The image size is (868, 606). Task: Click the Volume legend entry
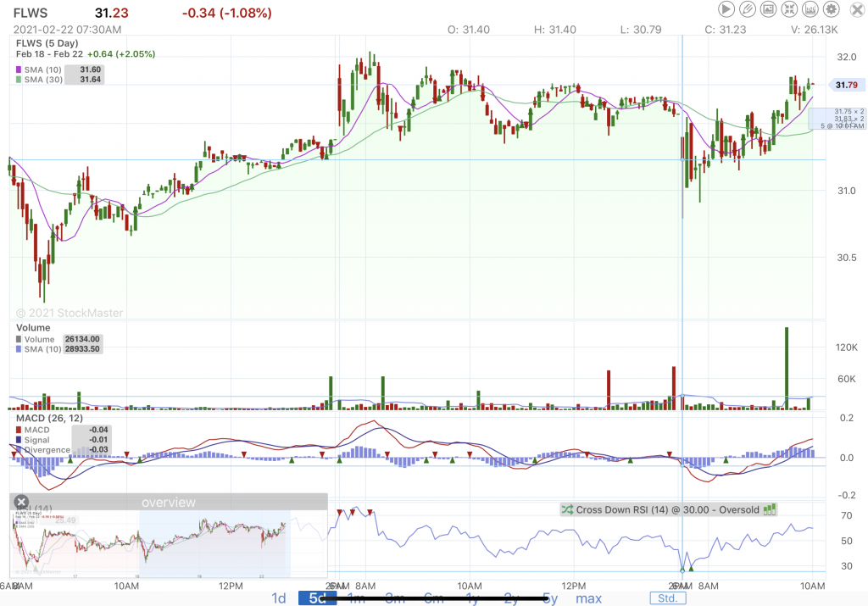(x=39, y=339)
